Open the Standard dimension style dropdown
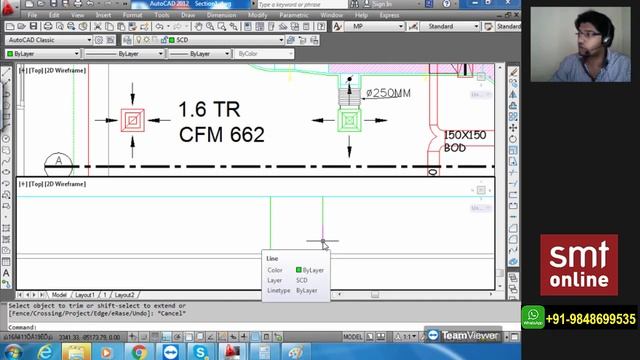This screenshot has height=360, width=640. click(x=476, y=27)
